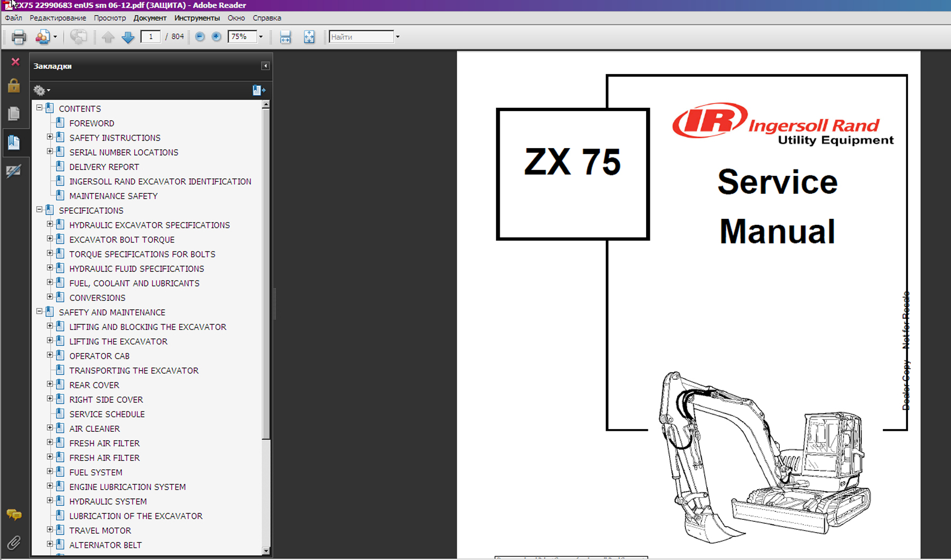Open the Документ menu
The width and height of the screenshot is (951, 560).
150,18
